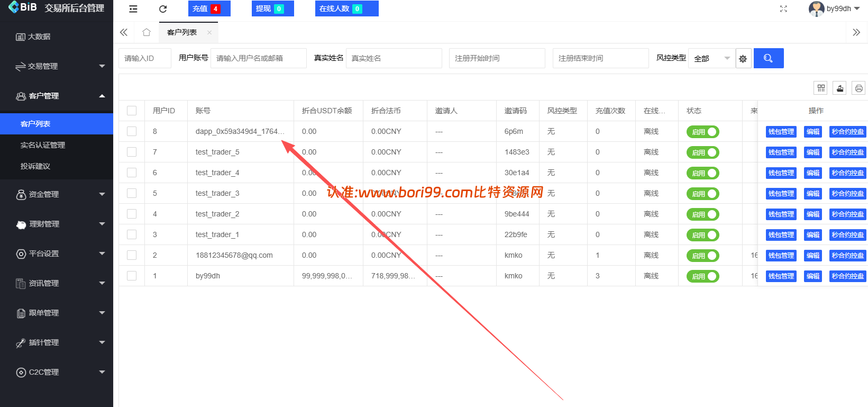Click the 大数据 chart icon
This screenshot has height=407, width=868.
tap(21, 37)
